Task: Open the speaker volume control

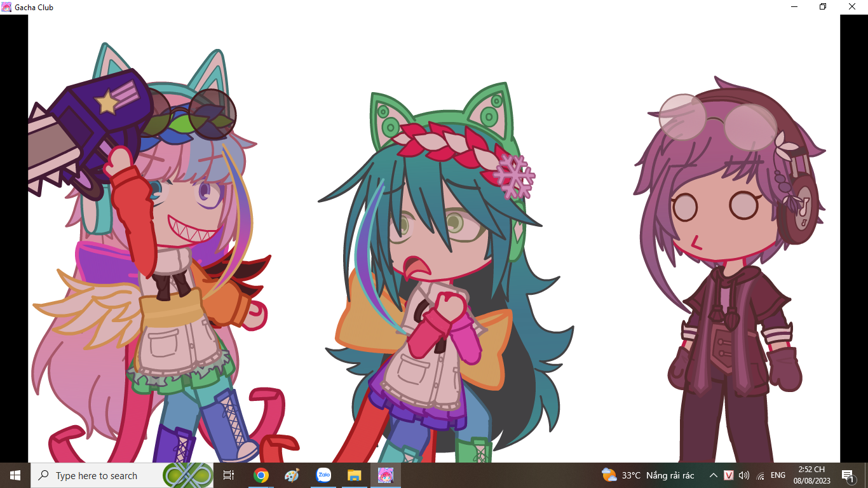Action: click(x=744, y=475)
